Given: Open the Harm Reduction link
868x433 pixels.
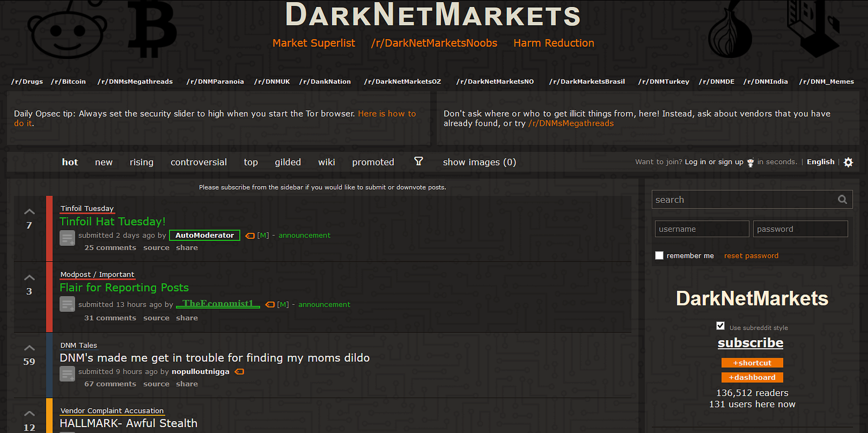Looking at the screenshot, I should [x=554, y=43].
